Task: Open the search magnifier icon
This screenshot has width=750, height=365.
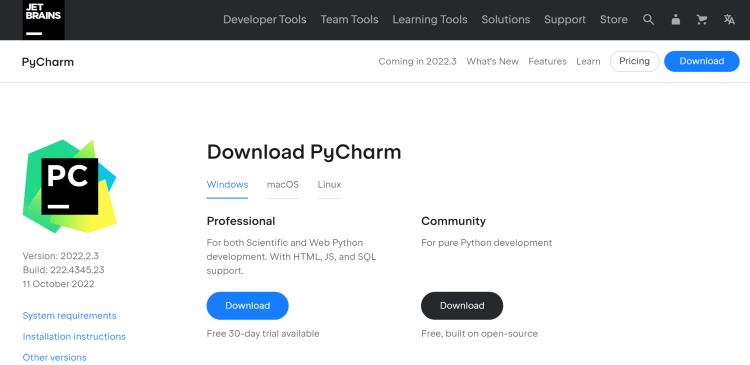Action: point(648,20)
